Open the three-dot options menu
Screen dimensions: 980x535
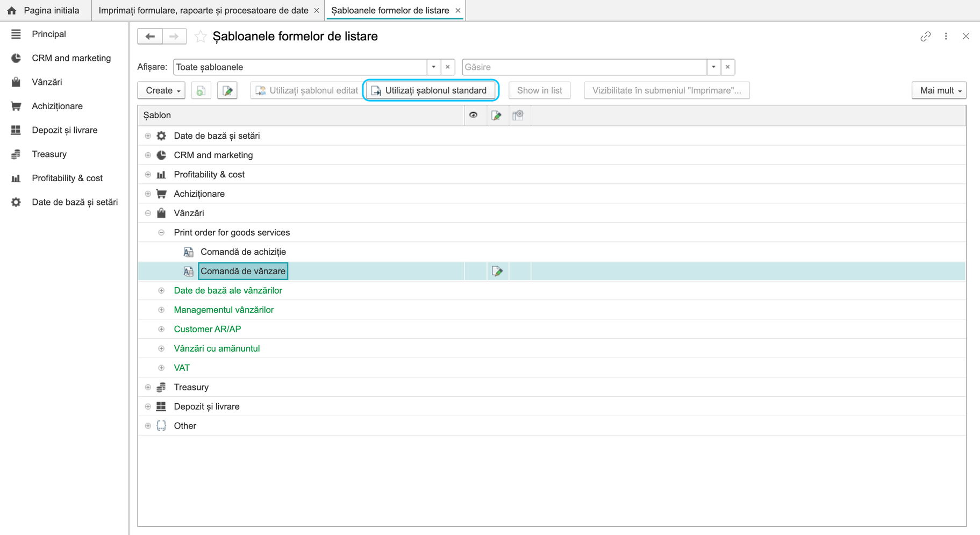tap(946, 37)
